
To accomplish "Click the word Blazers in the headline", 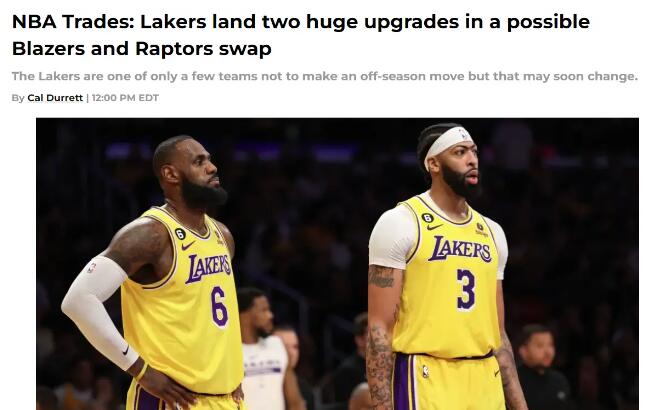I will click(49, 49).
